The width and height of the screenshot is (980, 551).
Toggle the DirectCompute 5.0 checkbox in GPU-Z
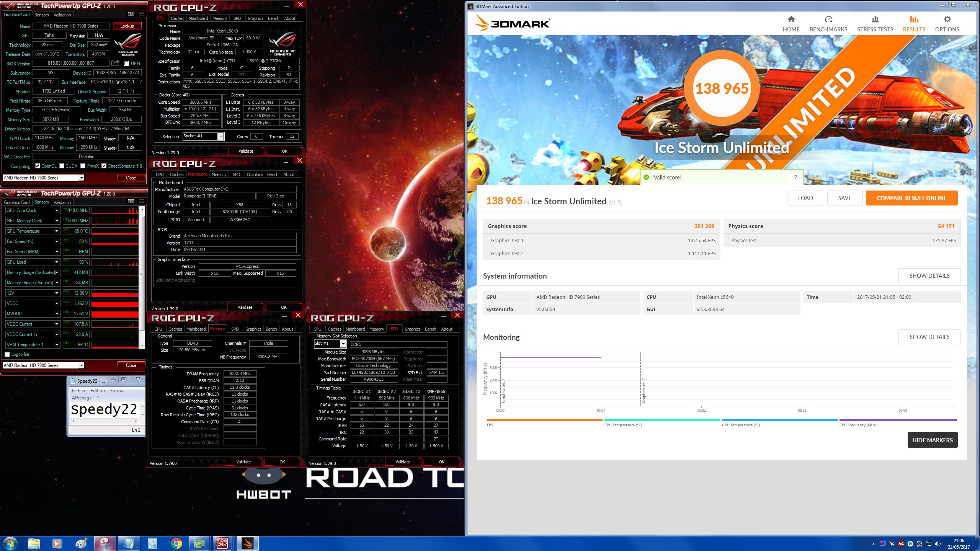pos(104,166)
